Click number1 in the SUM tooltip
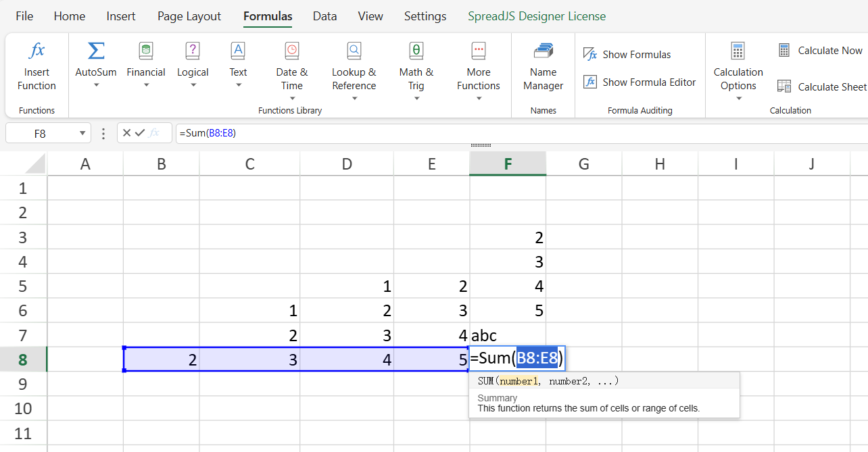 click(x=519, y=381)
